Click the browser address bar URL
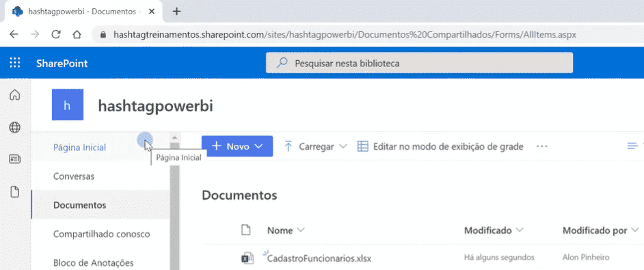Viewport: 644px width, 270px height. tap(345, 35)
